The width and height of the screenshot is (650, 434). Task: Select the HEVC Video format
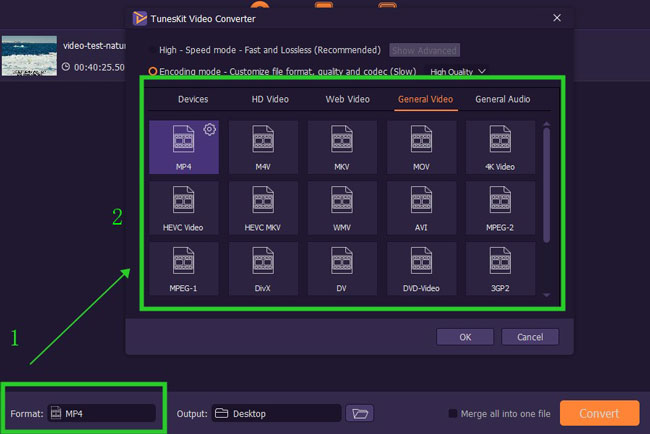pos(184,208)
